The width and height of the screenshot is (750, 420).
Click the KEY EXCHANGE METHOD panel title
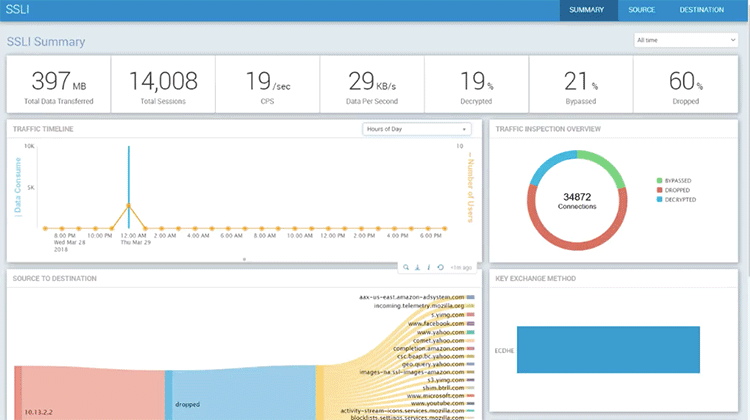(x=536, y=278)
